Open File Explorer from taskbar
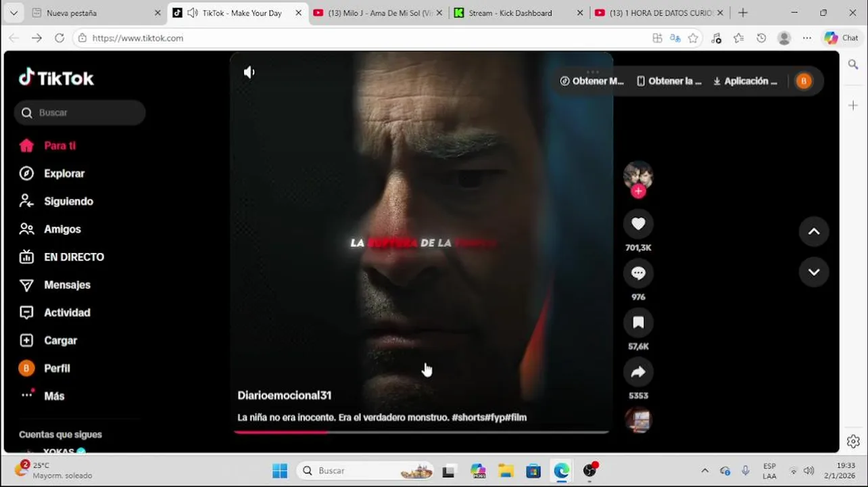This screenshot has height=487, width=868. tap(506, 470)
